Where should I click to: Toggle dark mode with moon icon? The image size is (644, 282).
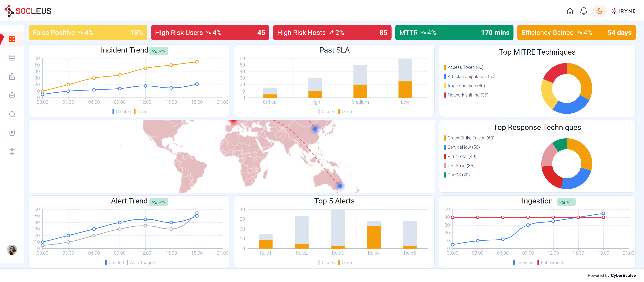click(599, 11)
